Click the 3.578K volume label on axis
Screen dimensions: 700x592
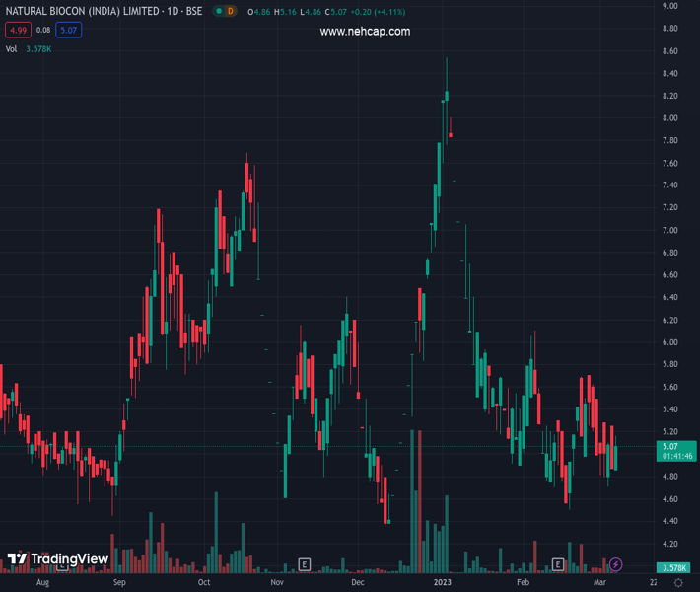pyautogui.click(x=673, y=567)
